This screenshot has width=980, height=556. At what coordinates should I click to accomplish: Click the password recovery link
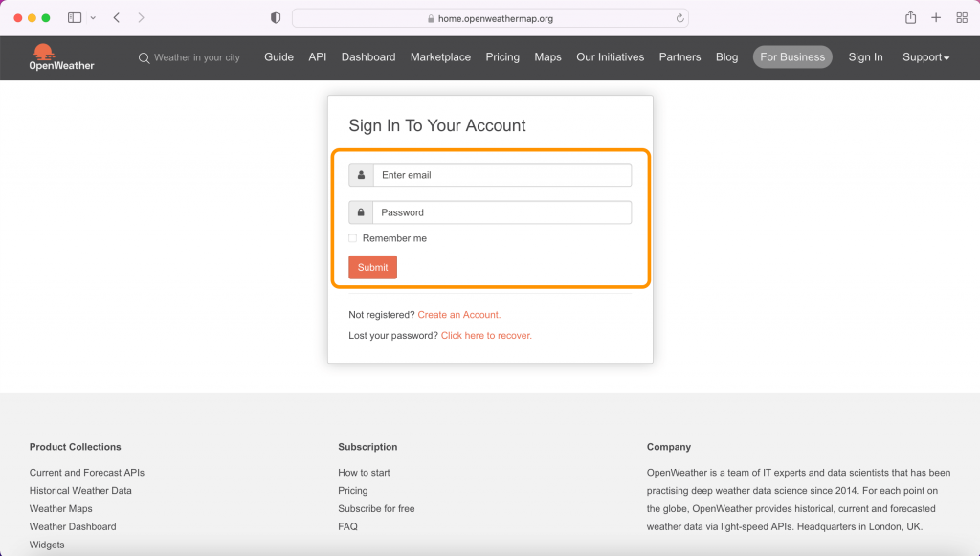point(486,336)
